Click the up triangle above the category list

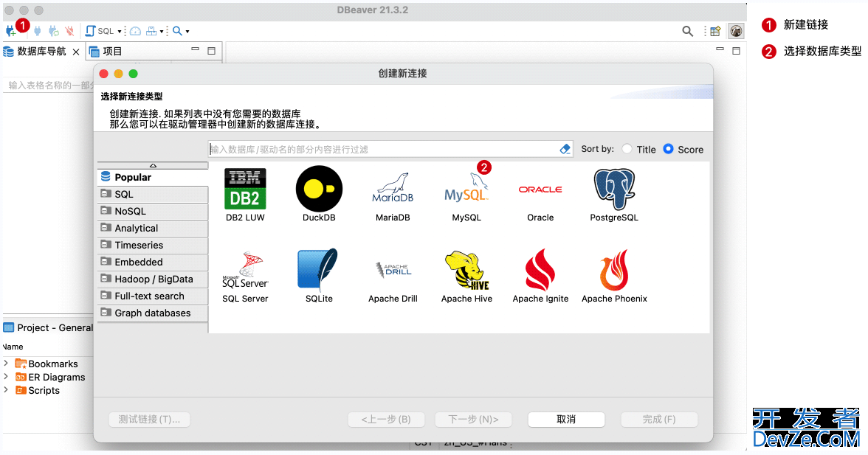153,165
